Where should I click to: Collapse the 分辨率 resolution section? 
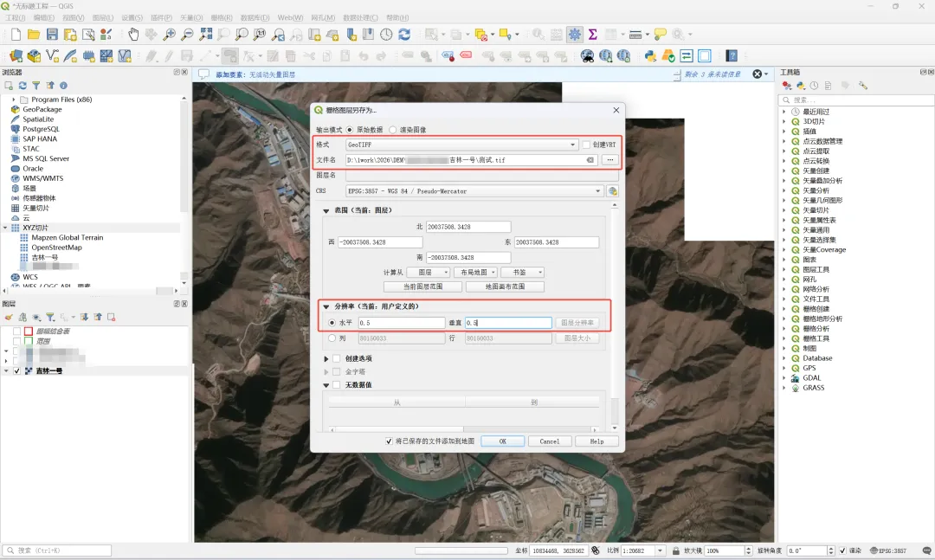pyautogui.click(x=326, y=306)
